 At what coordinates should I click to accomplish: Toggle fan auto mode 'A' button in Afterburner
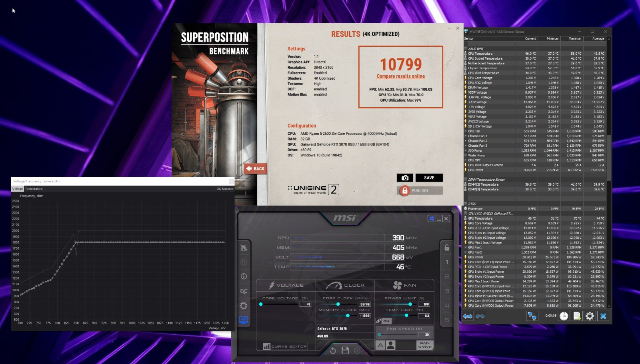(380, 345)
